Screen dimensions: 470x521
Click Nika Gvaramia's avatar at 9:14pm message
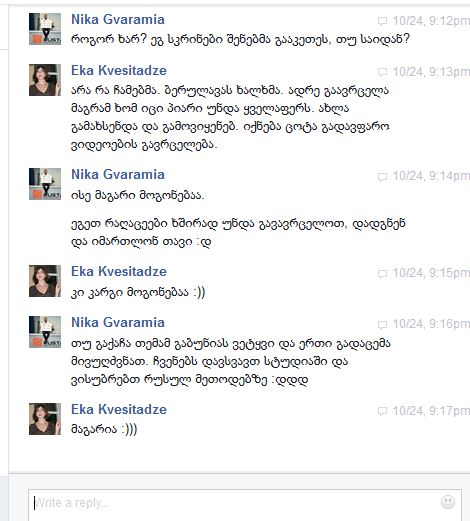coord(45,184)
